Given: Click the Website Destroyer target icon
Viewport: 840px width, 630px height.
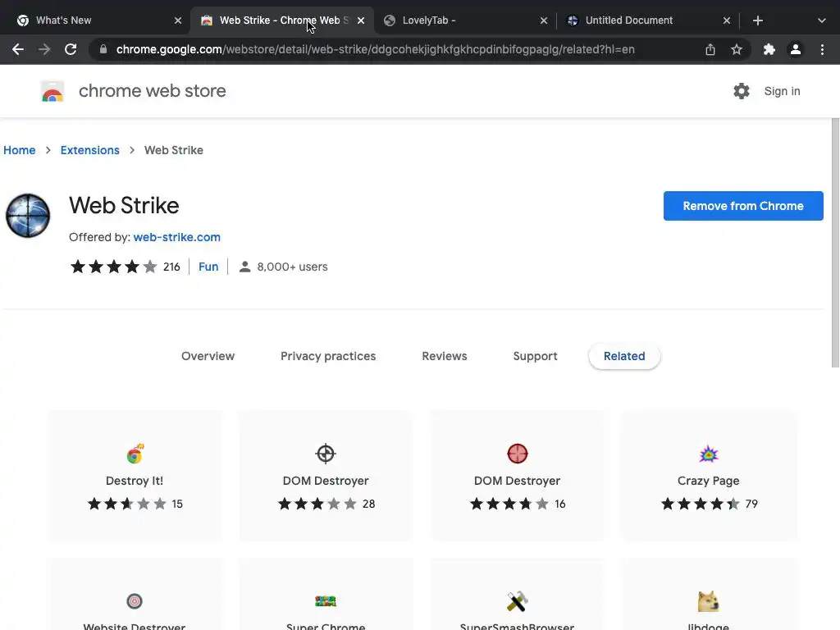Looking at the screenshot, I should coord(135,601).
